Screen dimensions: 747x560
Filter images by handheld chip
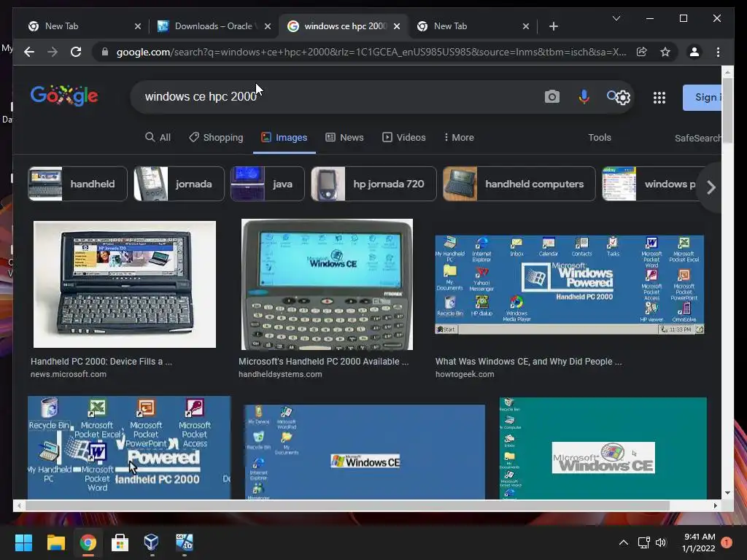[77, 184]
